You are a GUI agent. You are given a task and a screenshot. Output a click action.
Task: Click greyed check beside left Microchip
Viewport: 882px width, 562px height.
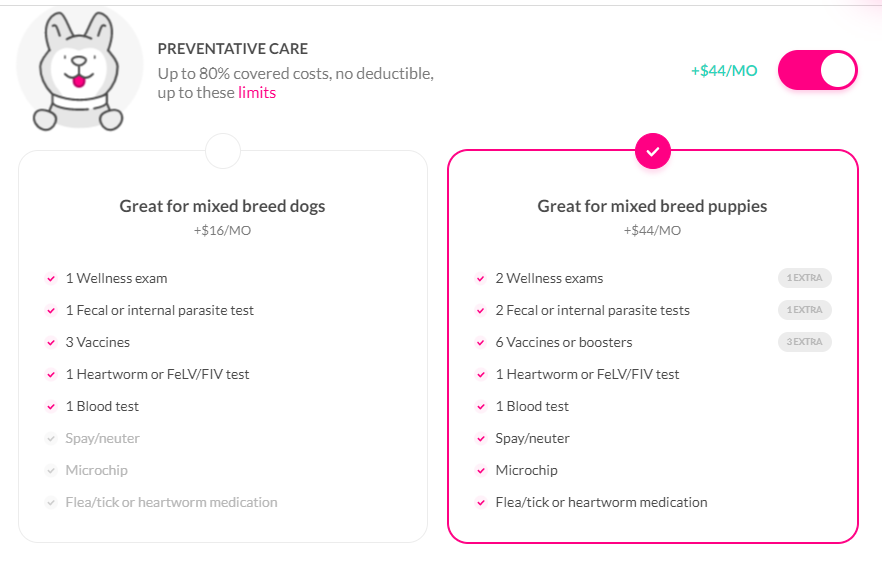pos(51,471)
